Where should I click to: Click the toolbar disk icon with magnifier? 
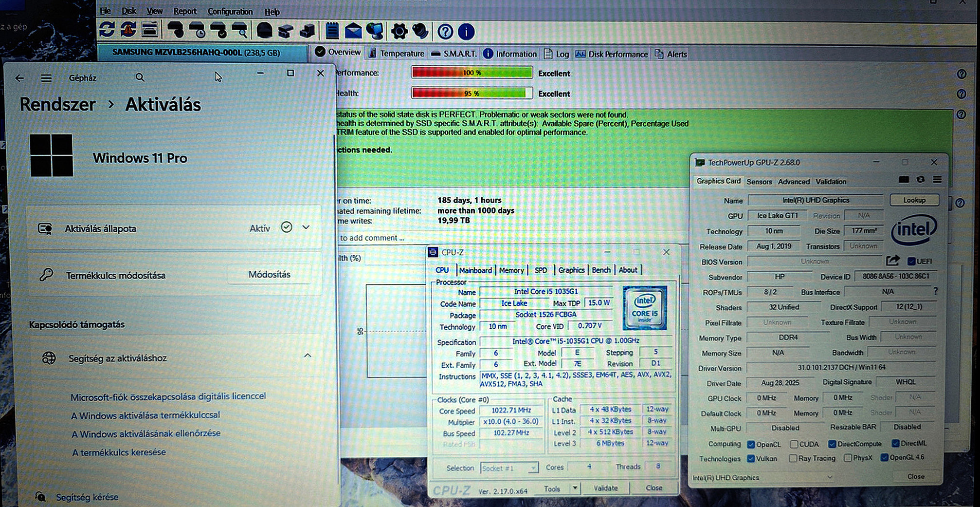239,31
